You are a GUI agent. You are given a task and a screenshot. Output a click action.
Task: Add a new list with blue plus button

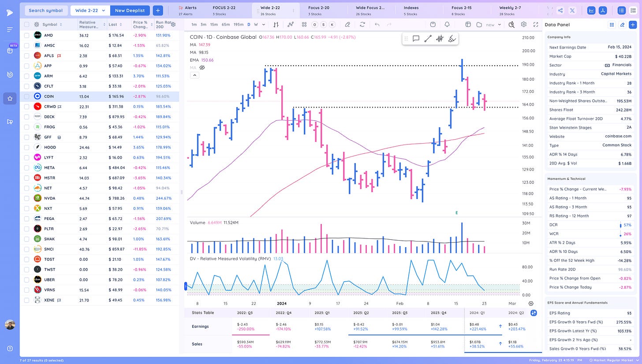(x=158, y=11)
